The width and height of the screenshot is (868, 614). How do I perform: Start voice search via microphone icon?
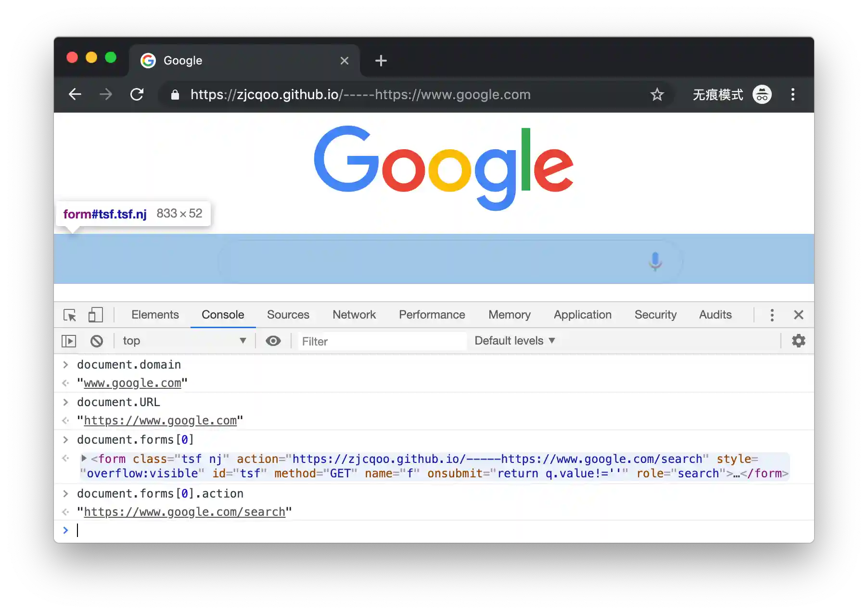coord(655,261)
